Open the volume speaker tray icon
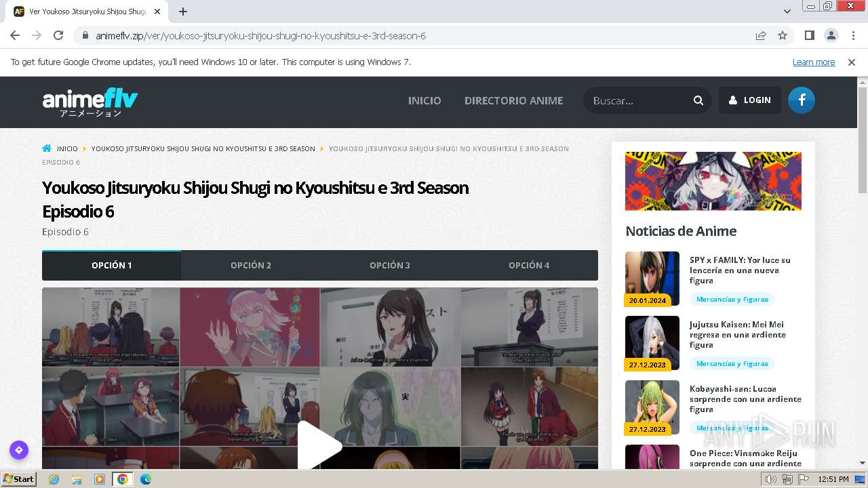The image size is (868, 488). tap(770, 479)
